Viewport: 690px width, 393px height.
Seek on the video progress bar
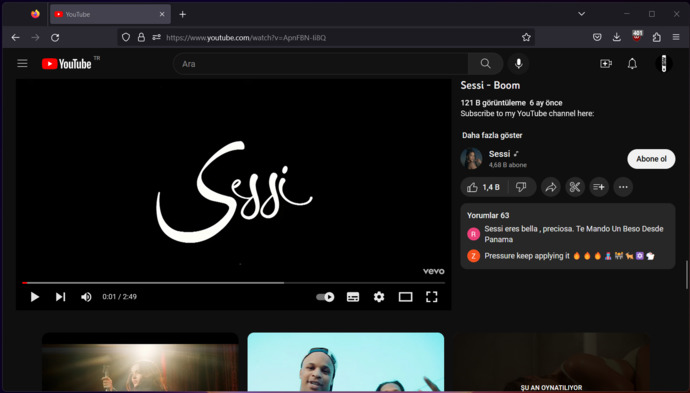[x=234, y=283]
